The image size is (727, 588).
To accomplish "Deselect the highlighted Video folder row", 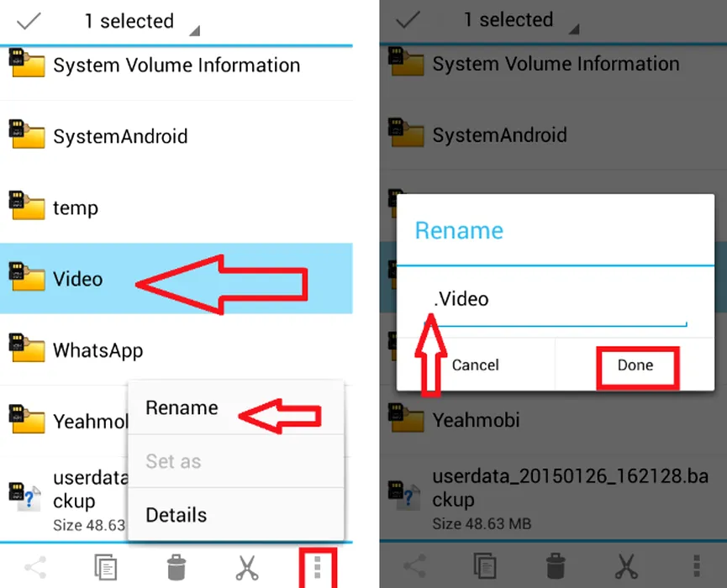I will pyautogui.click(x=78, y=279).
